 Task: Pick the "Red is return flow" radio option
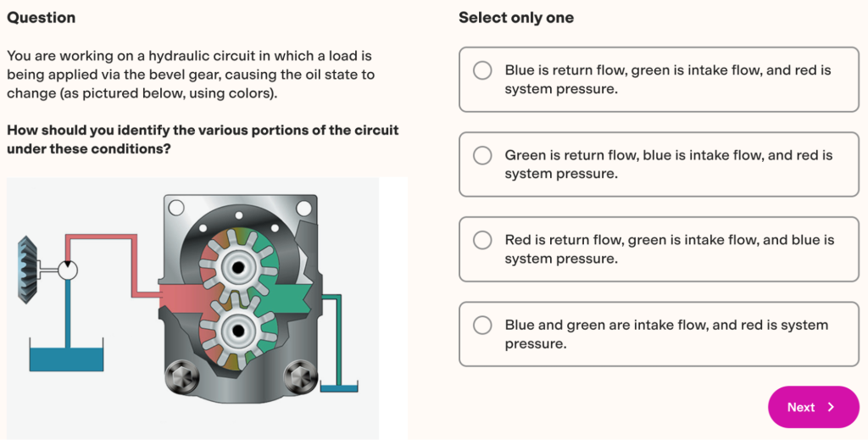[482, 240]
